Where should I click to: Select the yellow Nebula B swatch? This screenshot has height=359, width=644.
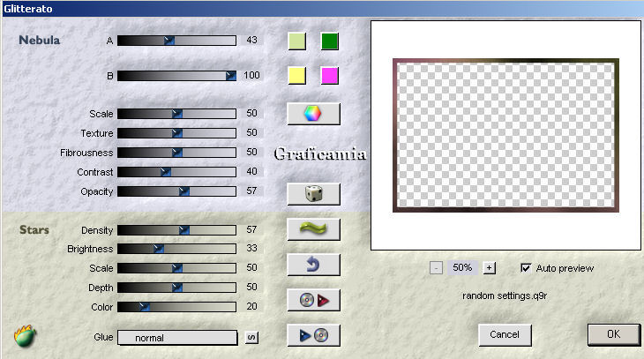[297, 76]
